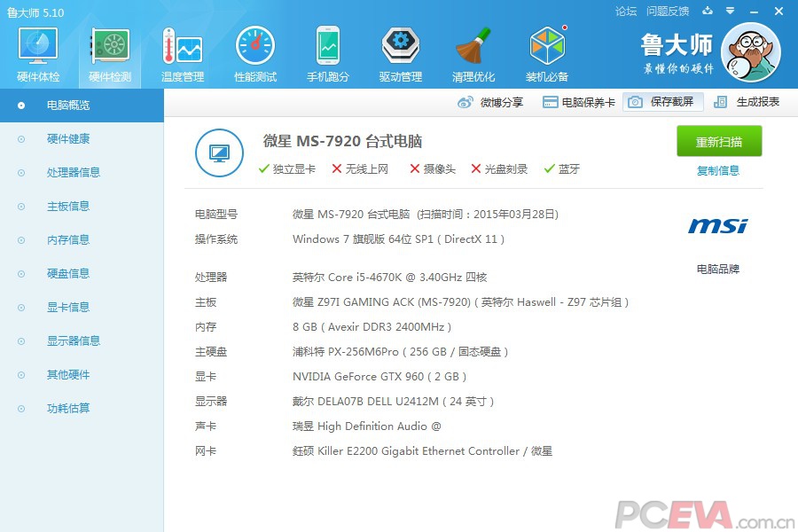Open 硬件体检 hardware checkup tool
Screen dimensions: 798x532
point(38,55)
